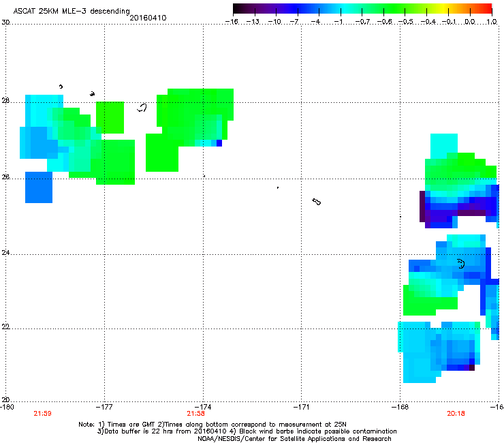Click the longitude label -171

[301, 407]
